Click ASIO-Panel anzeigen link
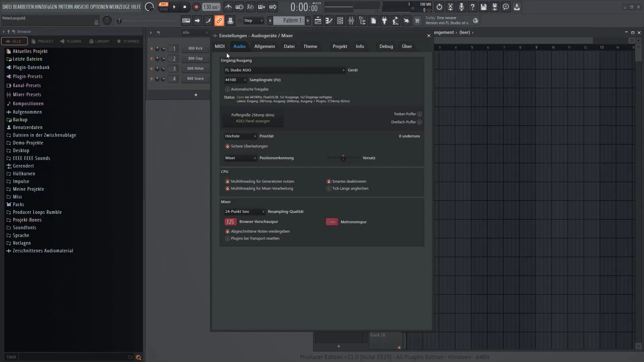 [x=253, y=121]
